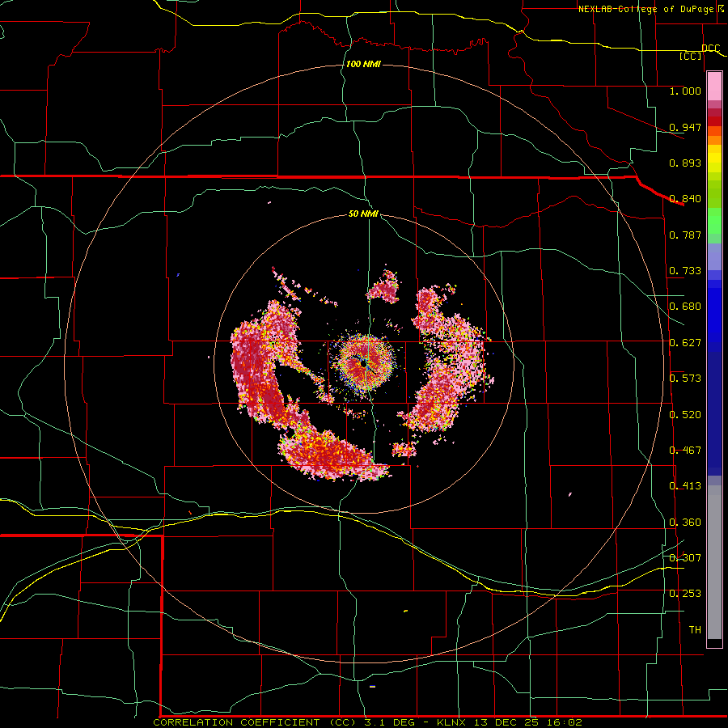Click the orange-red echo south of radar
This screenshot has width=728, height=728.
tap(332, 453)
